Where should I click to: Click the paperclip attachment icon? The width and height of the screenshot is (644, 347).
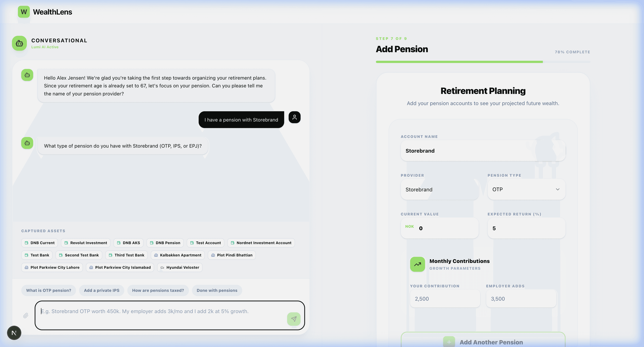(26, 316)
